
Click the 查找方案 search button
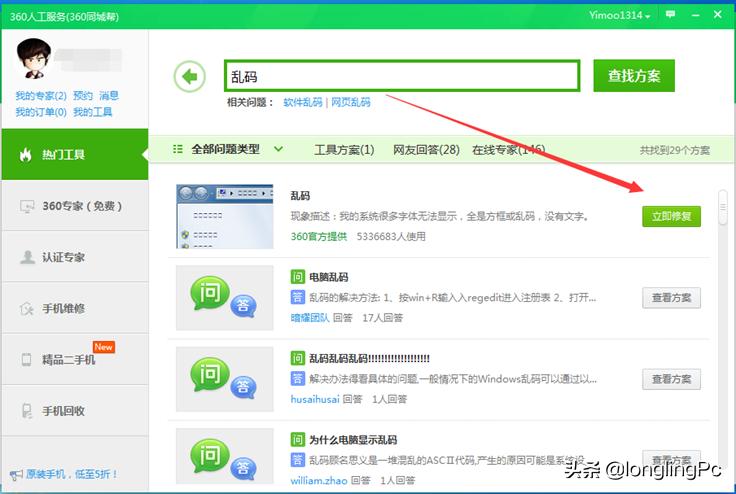click(x=634, y=76)
